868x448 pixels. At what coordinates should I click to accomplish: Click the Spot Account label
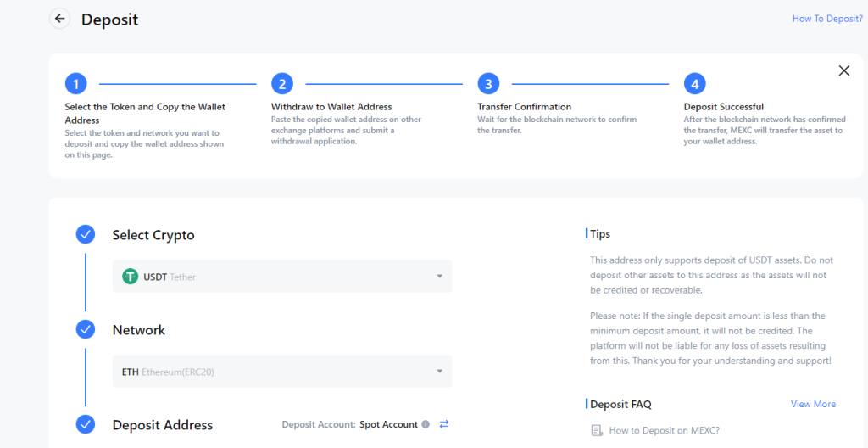pos(388,424)
